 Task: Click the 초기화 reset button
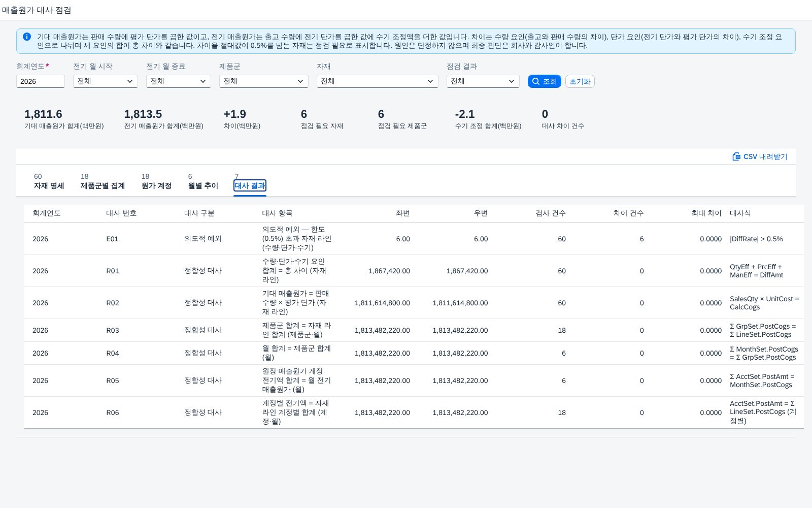(580, 81)
